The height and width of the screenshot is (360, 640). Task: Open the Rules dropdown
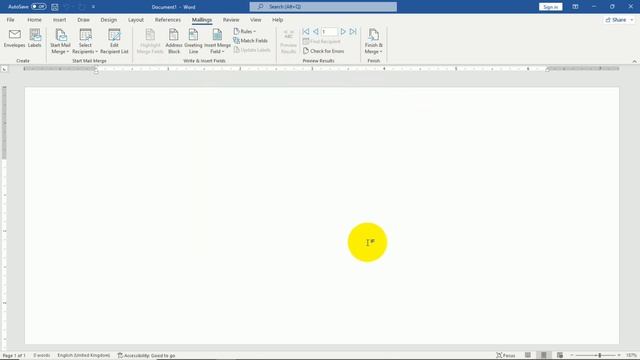pos(244,31)
